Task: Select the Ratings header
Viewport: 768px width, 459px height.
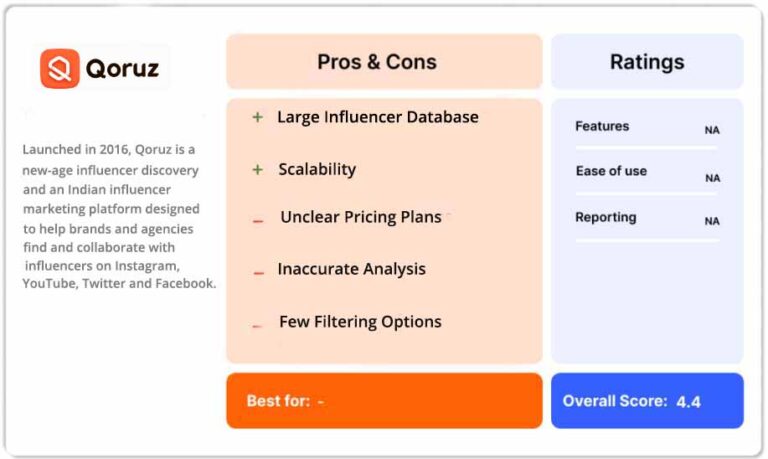Action: [647, 62]
